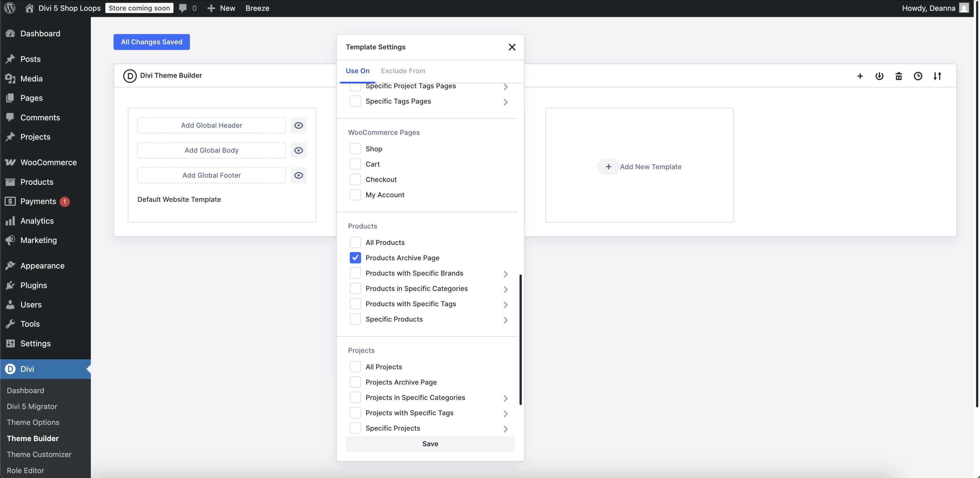Switch to the Exclude From tab
980x478 pixels.
coord(403,71)
